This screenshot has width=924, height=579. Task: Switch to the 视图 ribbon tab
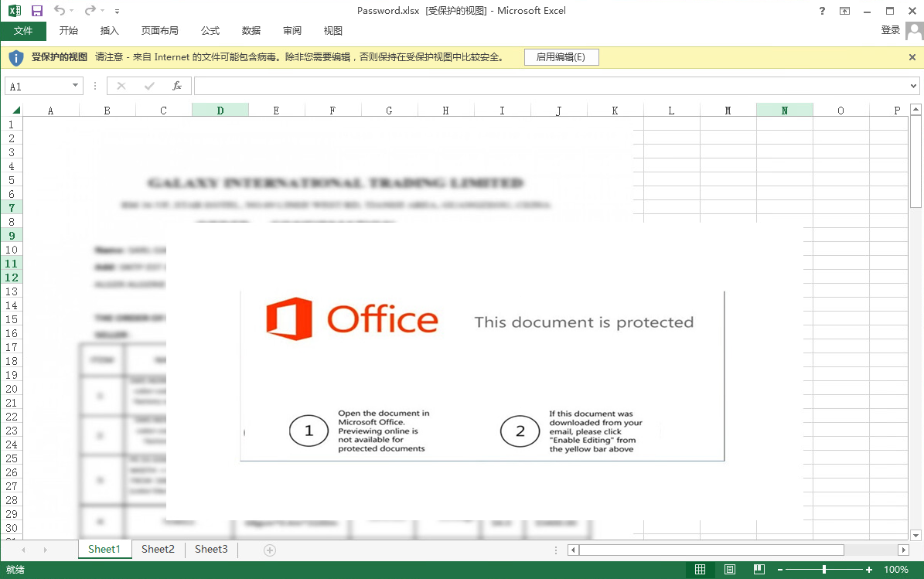pyautogui.click(x=333, y=31)
